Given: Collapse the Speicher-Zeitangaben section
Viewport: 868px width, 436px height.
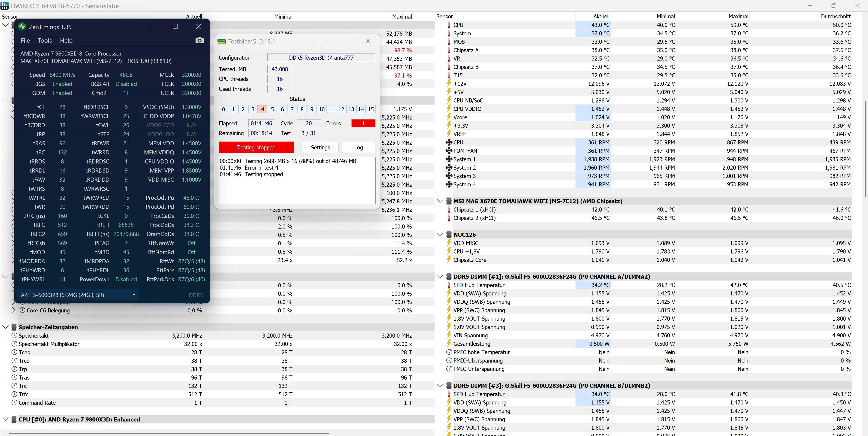Looking at the screenshot, I should pos(5,327).
